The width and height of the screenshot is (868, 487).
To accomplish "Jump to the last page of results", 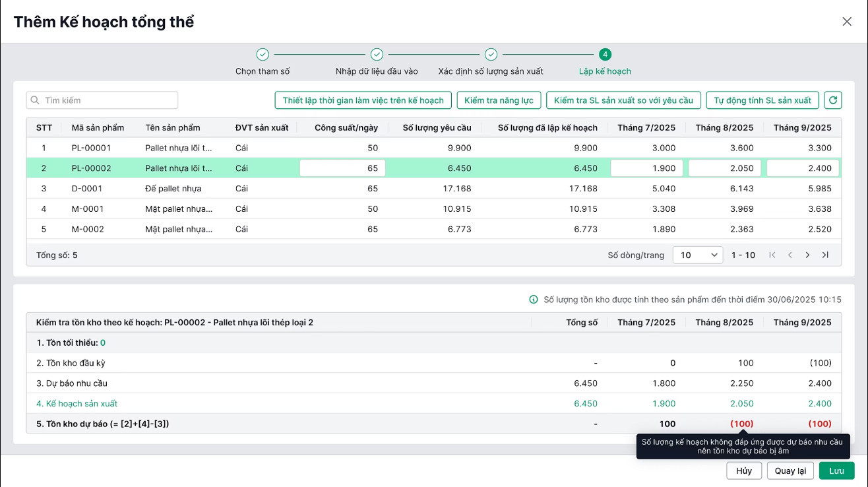I will point(825,255).
